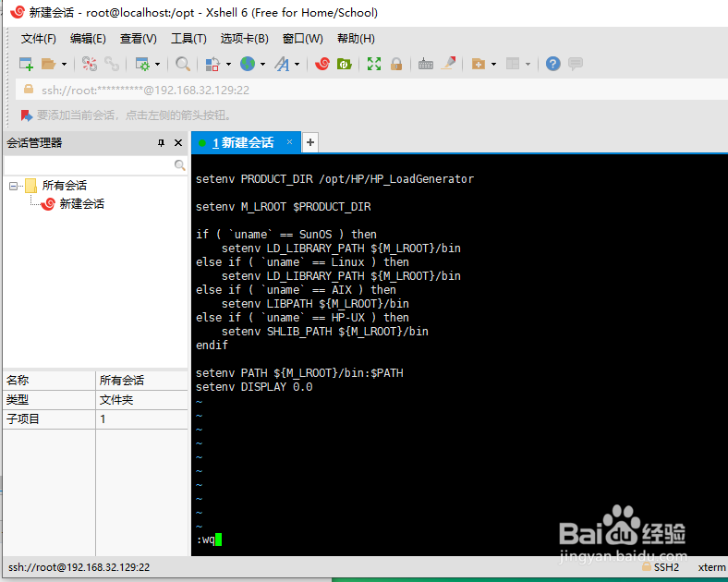728x582 pixels.
Task: Click the :wq command line in terminal
Action: point(209,540)
